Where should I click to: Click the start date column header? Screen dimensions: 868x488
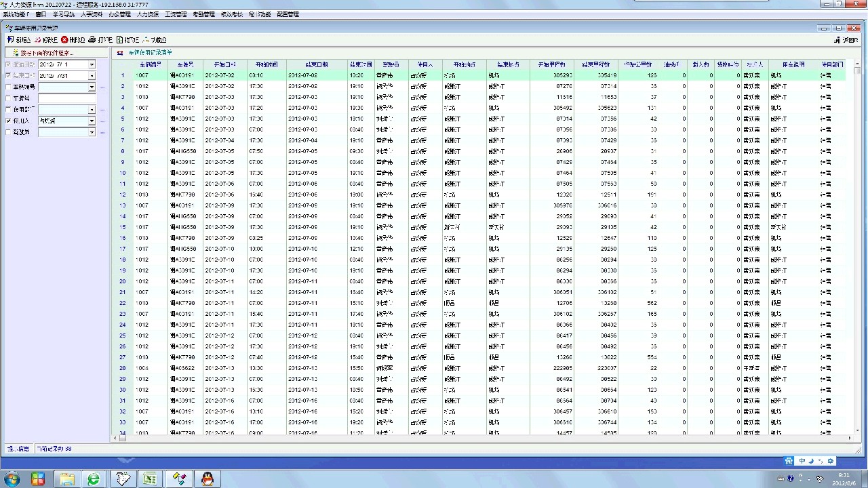point(224,64)
